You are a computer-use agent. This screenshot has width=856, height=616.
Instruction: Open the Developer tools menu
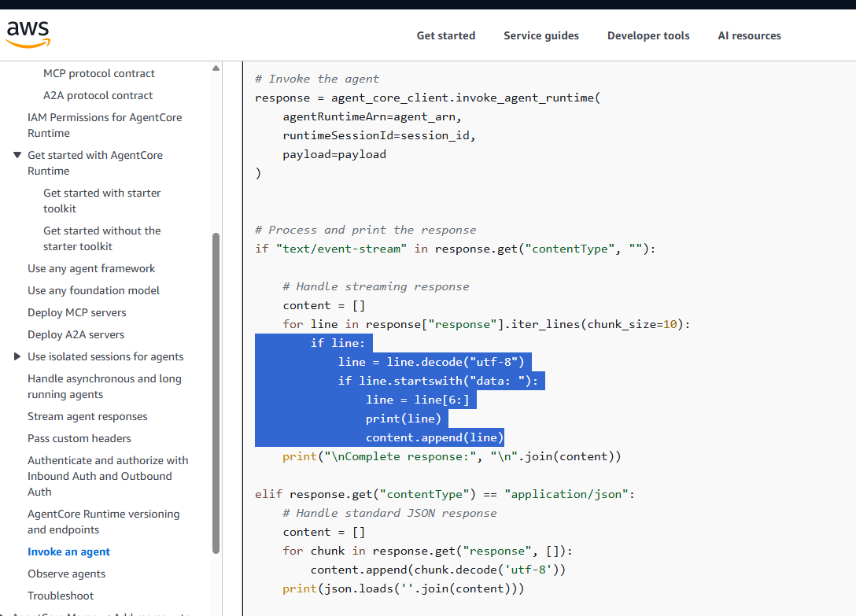point(648,35)
